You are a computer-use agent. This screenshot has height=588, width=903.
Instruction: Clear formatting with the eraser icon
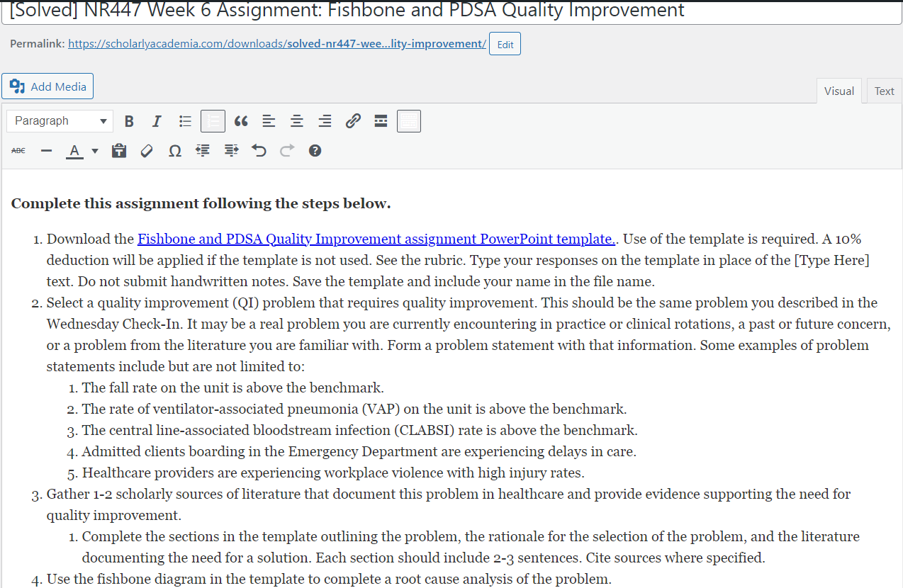pyautogui.click(x=147, y=150)
